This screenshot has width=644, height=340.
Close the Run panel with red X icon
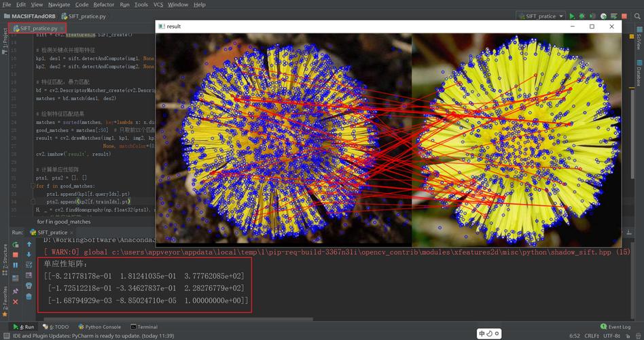(16, 301)
